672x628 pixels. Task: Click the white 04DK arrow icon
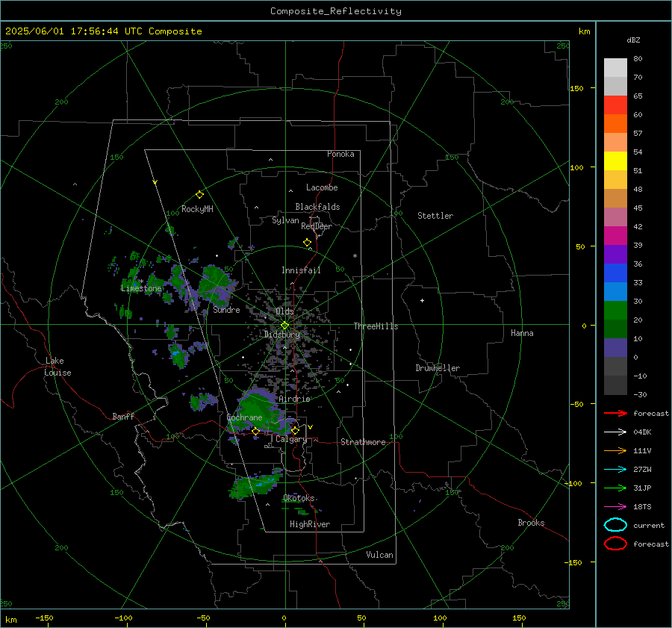click(615, 432)
